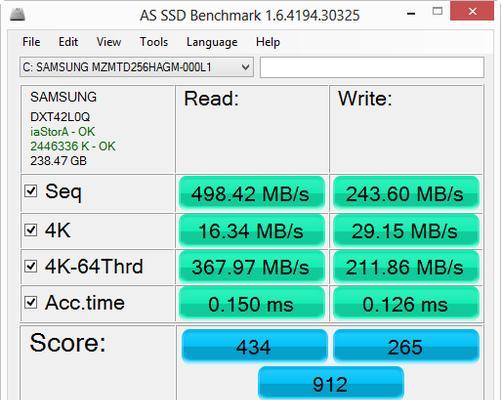Toggle the Acc.time test checkbox
This screenshot has width=501, height=400.
31,302
